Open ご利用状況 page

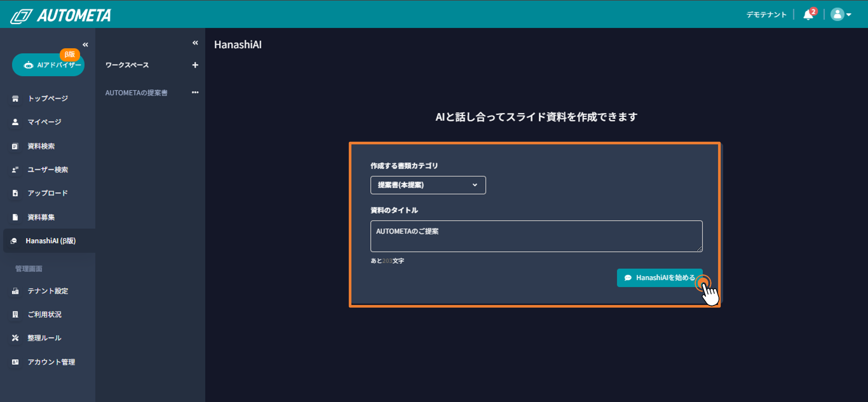[x=44, y=314]
